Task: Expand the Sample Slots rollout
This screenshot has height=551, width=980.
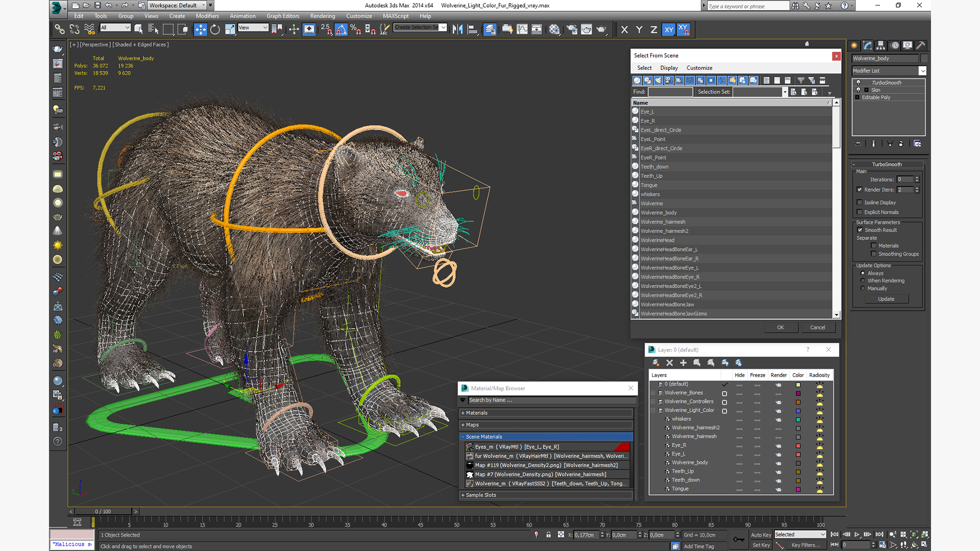Action: point(546,495)
